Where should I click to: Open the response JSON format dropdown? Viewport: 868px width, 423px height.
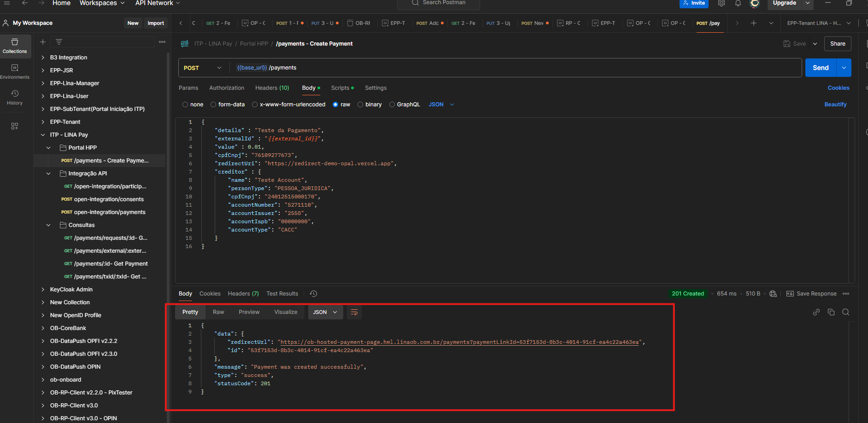tap(325, 312)
